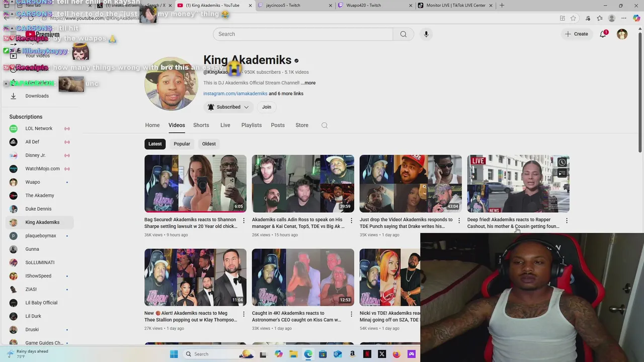This screenshot has width=644, height=362.
Task: Open All Def subscription
Action: pos(39,142)
